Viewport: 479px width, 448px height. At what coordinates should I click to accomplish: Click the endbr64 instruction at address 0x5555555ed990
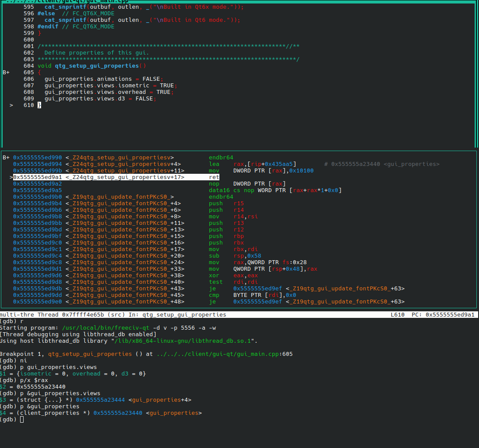click(x=221, y=158)
